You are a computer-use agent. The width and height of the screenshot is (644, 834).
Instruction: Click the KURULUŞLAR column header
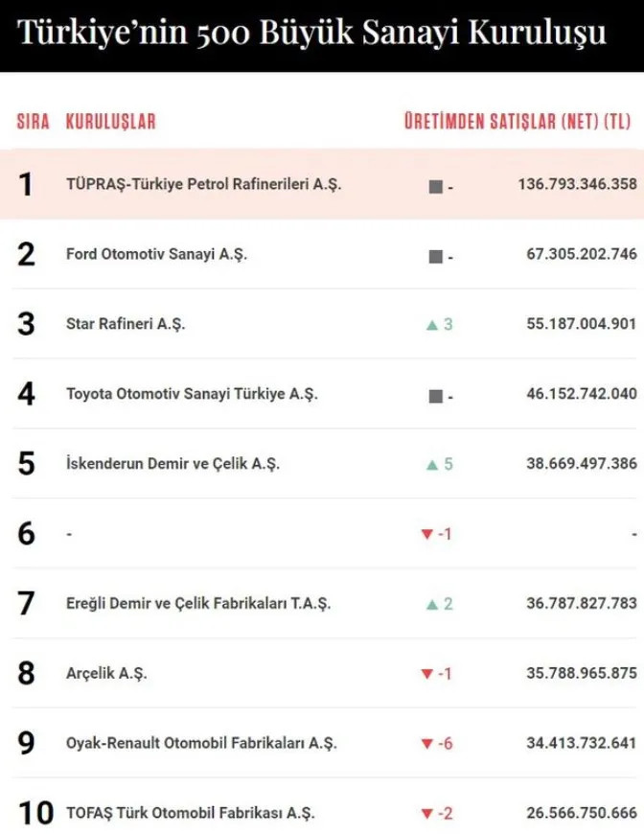[110, 123]
